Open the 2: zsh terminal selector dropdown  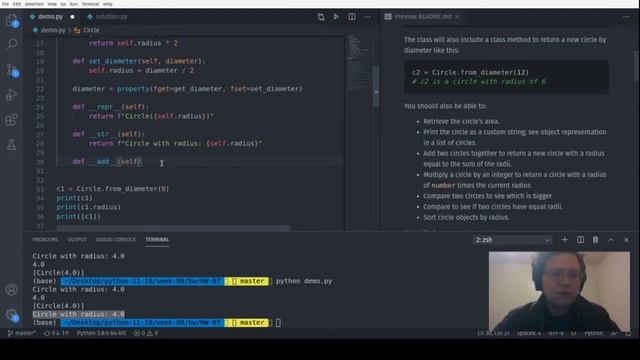click(513, 240)
